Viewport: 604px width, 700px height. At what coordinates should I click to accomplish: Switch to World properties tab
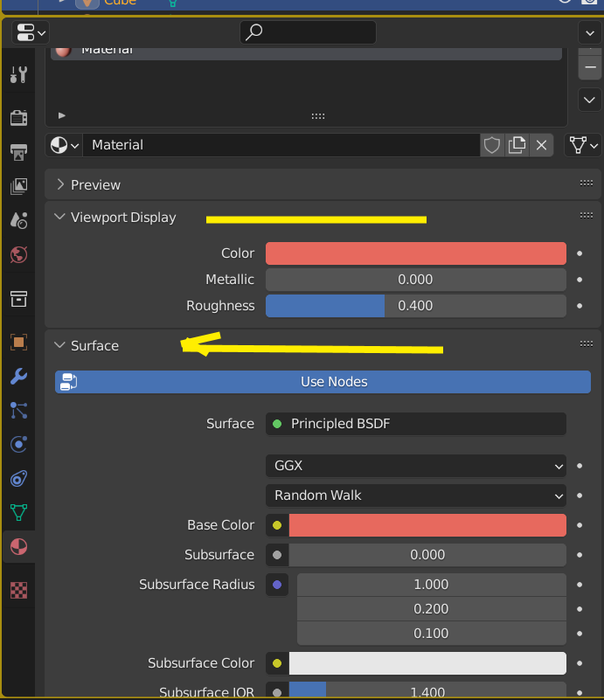[18, 255]
